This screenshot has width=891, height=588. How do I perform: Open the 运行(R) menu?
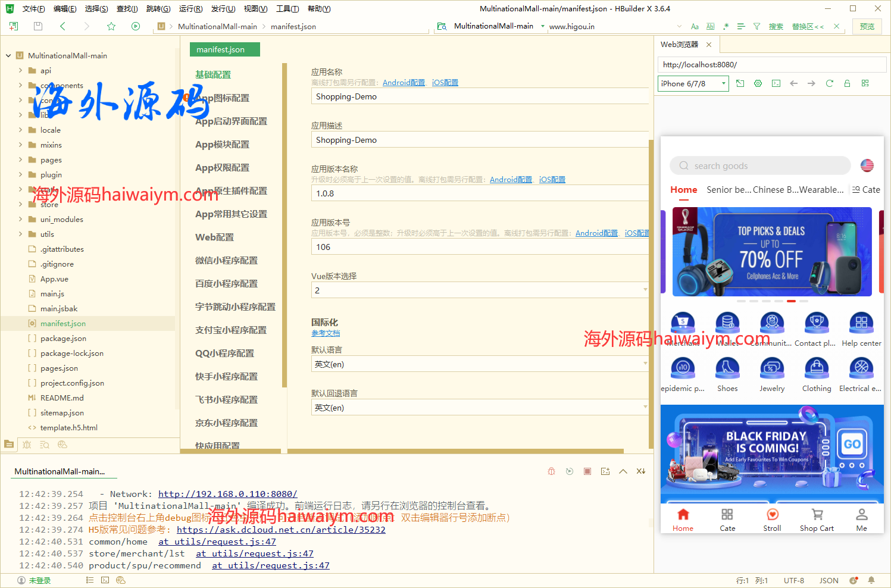(x=190, y=9)
